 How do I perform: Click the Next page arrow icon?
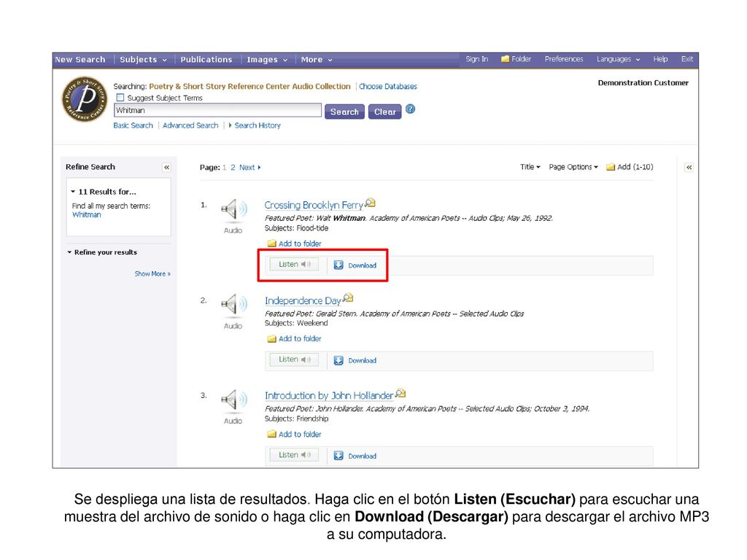coord(259,168)
